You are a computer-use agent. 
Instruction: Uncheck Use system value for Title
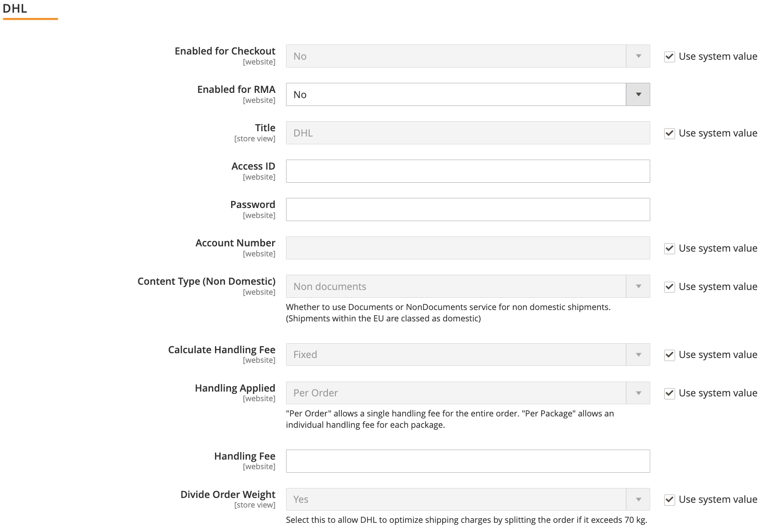click(669, 133)
